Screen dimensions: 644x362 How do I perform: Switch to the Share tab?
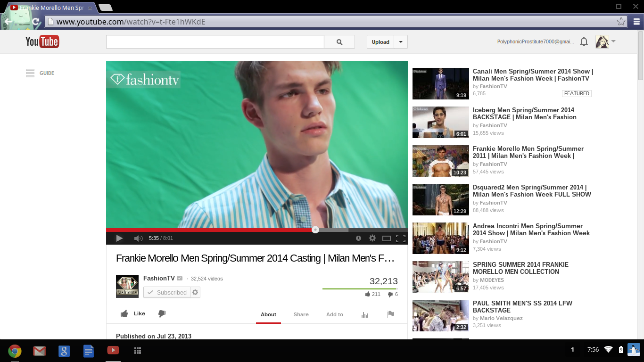[301, 314]
